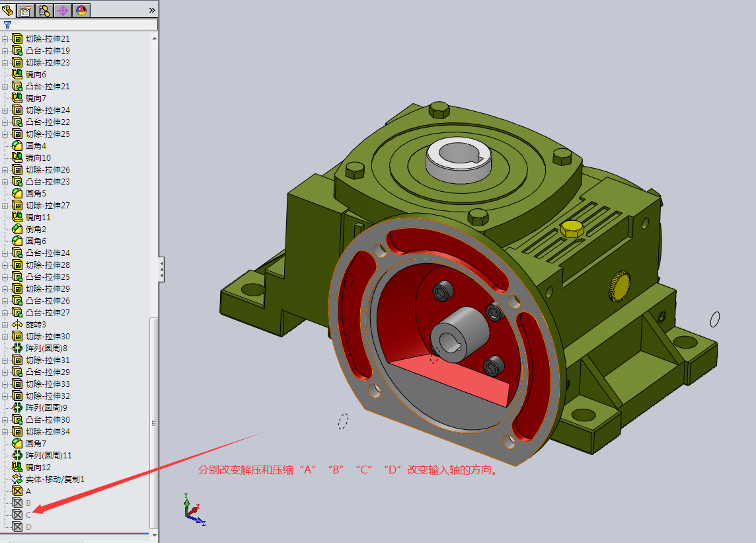
Task: Click the red annotation text note
Action: 349,470
